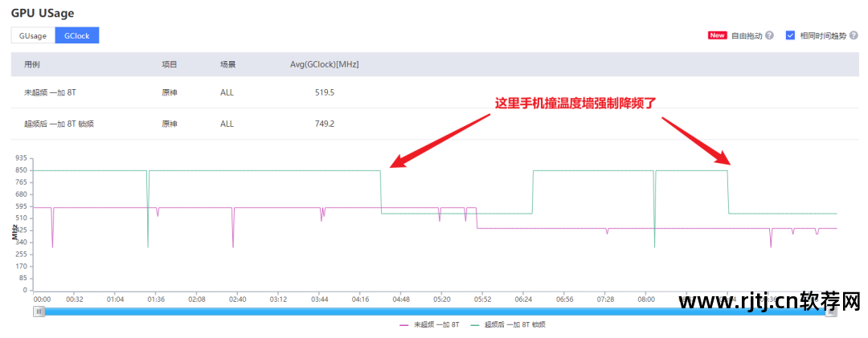Click the 00:00 time axis label
This screenshot has height=338, width=868.
[x=42, y=299]
